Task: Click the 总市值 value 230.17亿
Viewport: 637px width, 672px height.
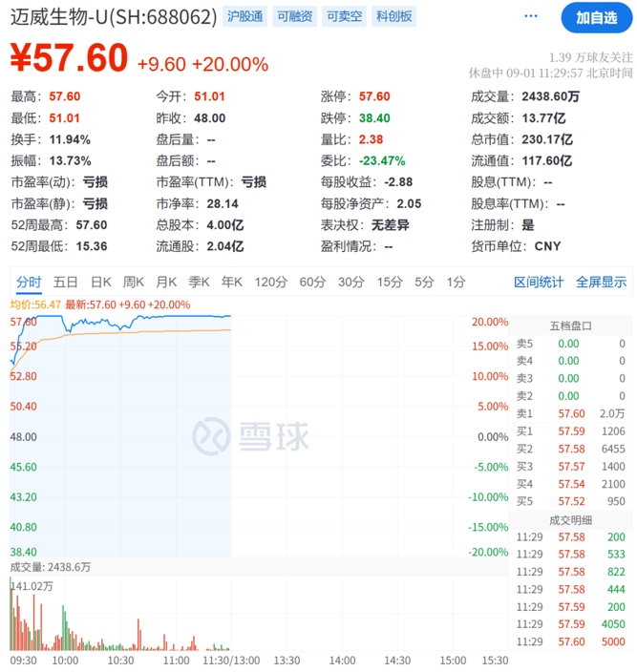Action: pos(547,139)
